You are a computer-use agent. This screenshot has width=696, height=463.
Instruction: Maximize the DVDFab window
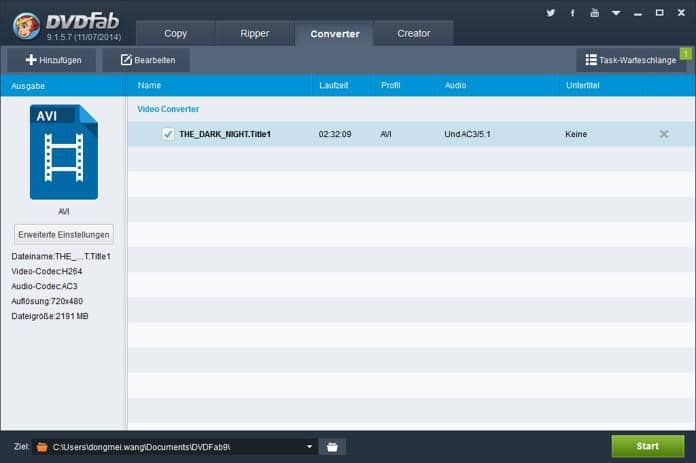(x=660, y=13)
